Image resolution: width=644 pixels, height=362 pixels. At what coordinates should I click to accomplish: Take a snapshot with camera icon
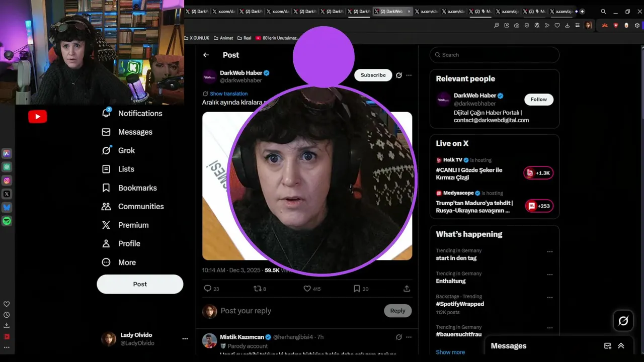(x=517, y=25)
